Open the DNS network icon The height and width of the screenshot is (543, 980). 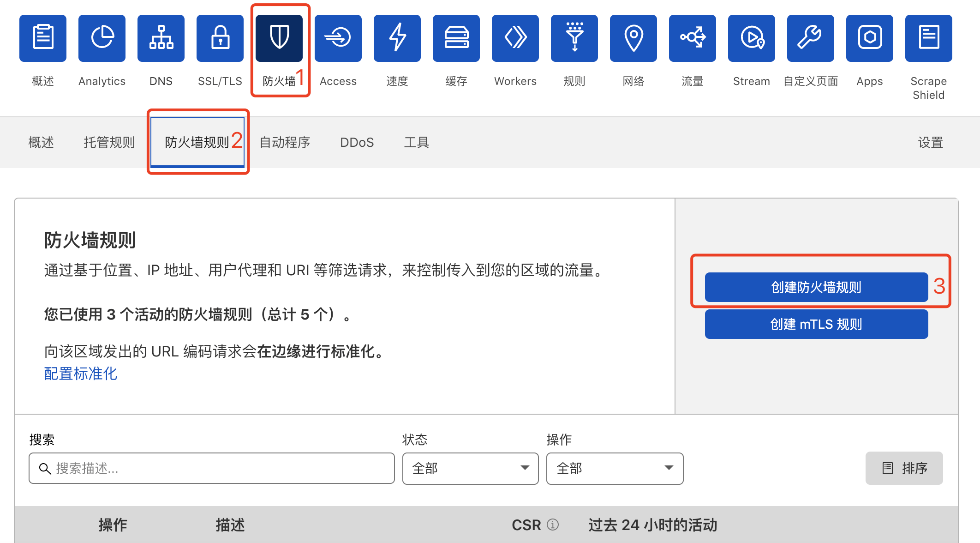tap(161, 38)
